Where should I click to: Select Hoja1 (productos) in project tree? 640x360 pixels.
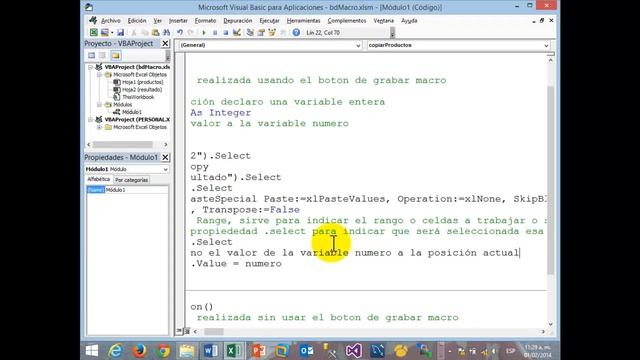tap(138, 82)
